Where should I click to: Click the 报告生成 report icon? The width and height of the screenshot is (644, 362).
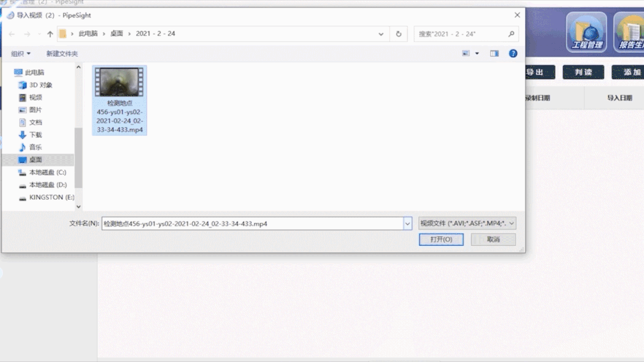[630, 32]
